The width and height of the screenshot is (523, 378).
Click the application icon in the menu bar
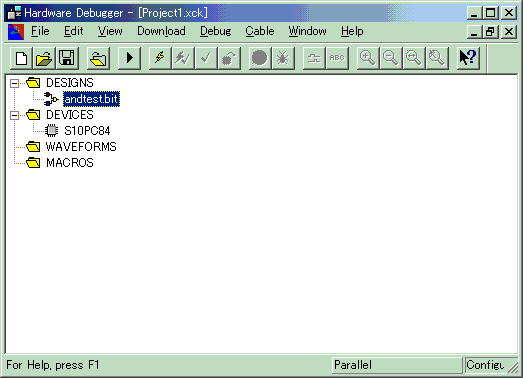[16, 32]
